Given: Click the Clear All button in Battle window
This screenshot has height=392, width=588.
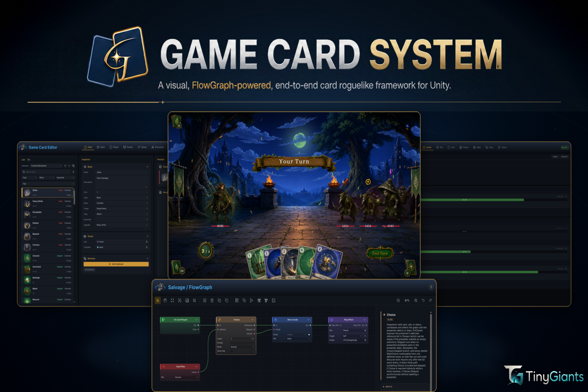Looking at the screenshot, I should [x=564, y=157].
